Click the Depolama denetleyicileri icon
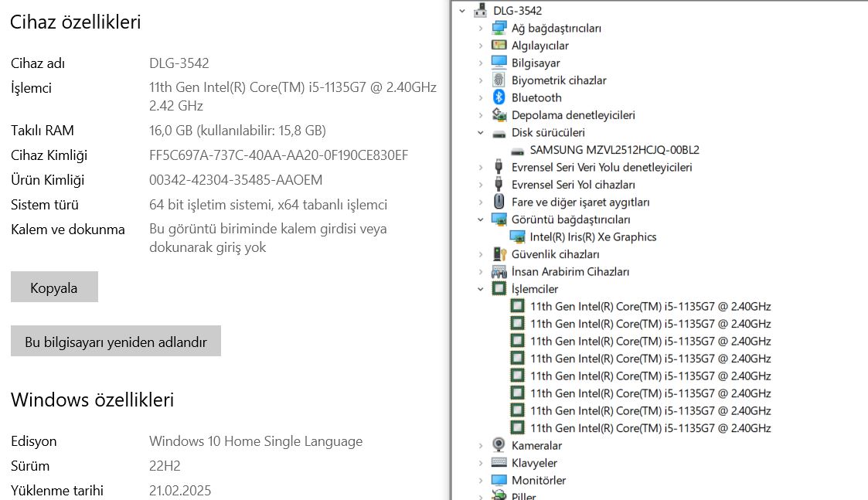The width and height of the screenshot is (868, 500). click(499, 115)
